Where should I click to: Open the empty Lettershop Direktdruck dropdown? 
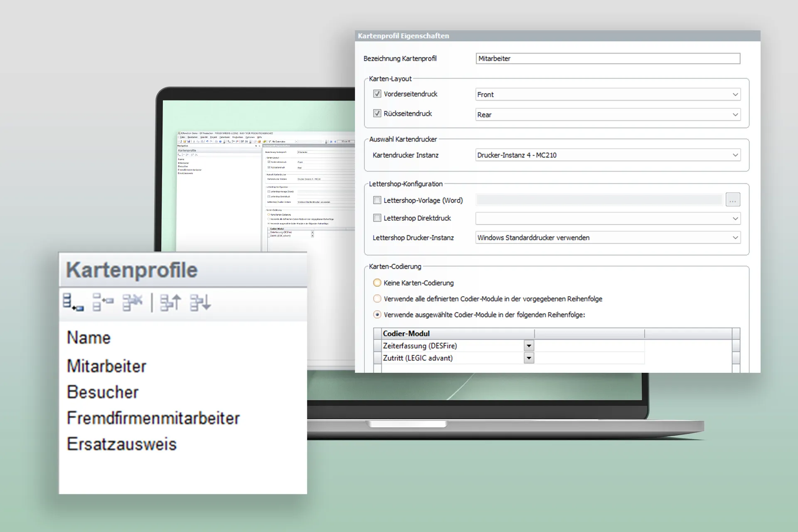click(x=608, y=218)
